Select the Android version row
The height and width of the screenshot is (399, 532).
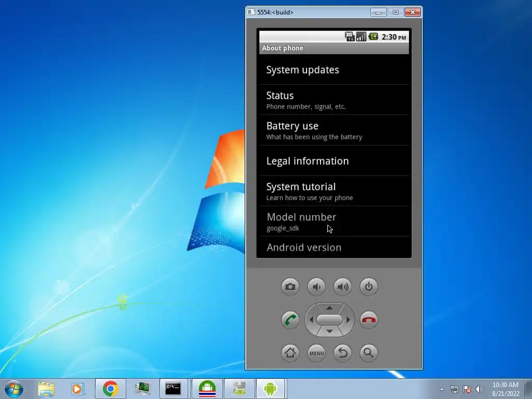tap(334, 247)
